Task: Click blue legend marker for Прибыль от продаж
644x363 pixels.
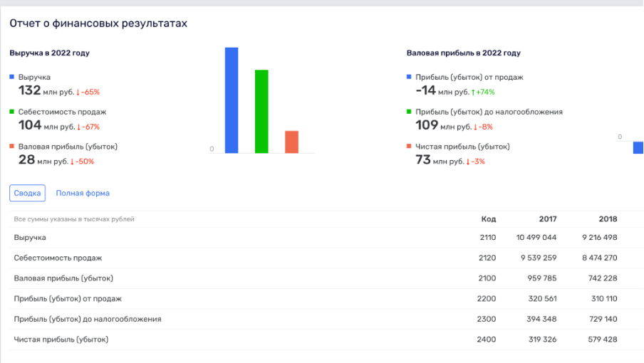Action: click(409, 77)
